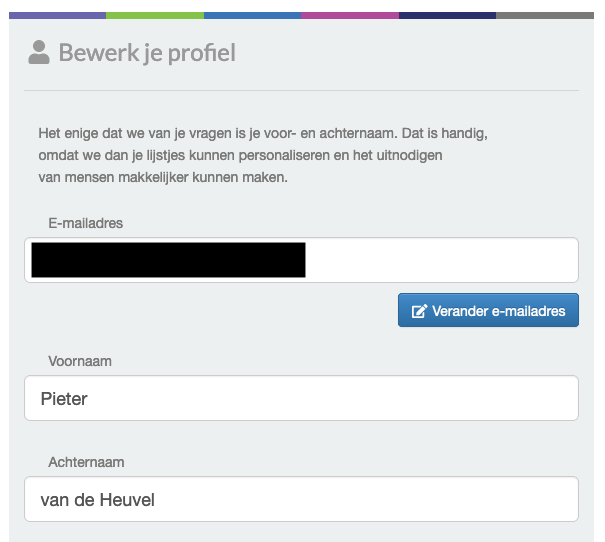
Task: Click the green segment of the top color bar
Action: tap(155, 16)
